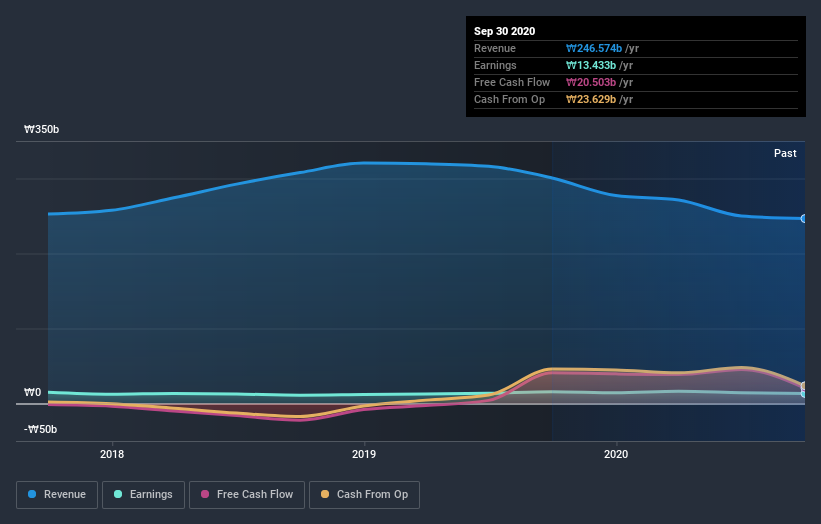
Task: Click the Free Cash Flow tooltip label
Action: [x=512, y=82]
